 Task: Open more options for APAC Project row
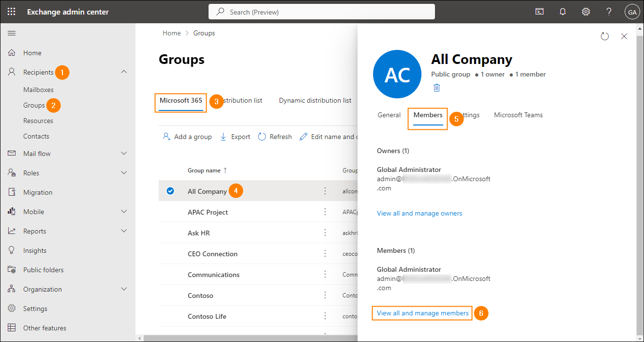click(325, 212)
